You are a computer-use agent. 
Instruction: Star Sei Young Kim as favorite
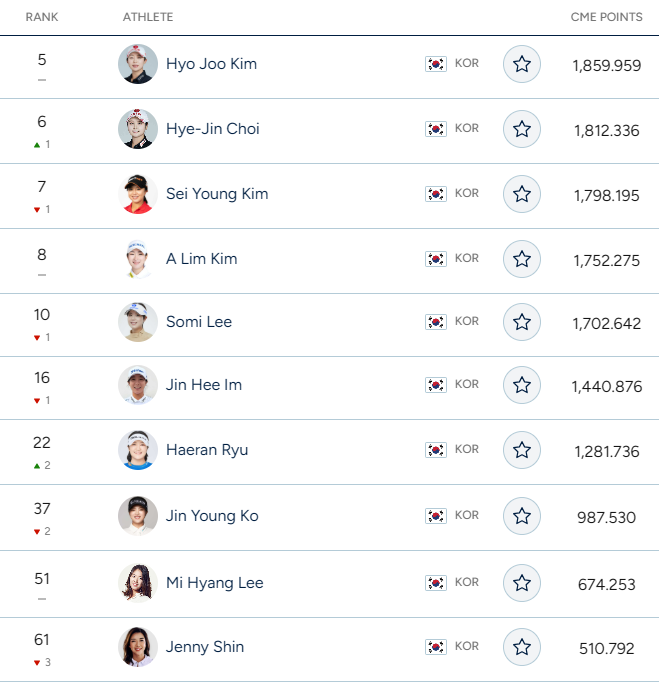[x=521, y=194]
